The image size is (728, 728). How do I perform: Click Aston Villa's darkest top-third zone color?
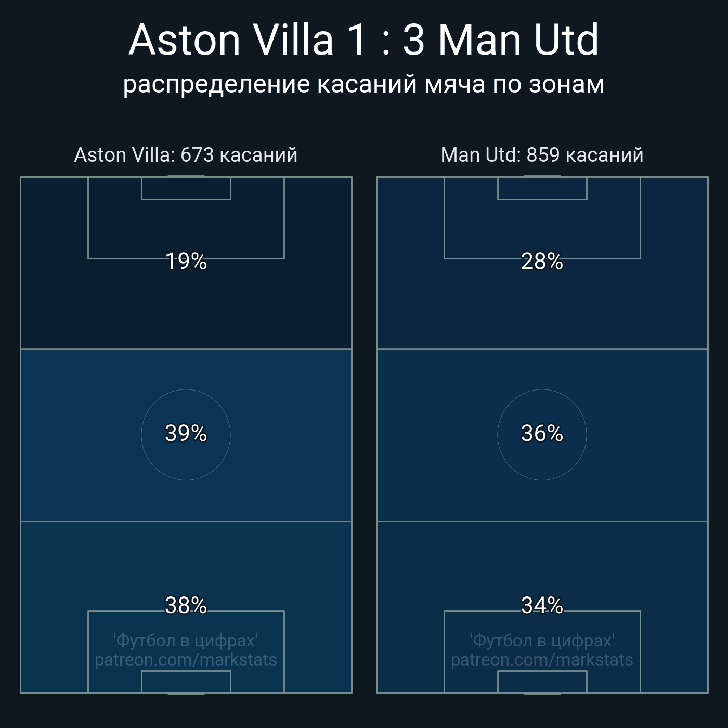186,307
